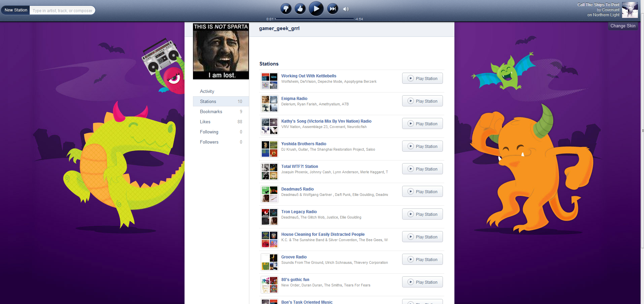644x304 pixels.
Task: Play the Enigma Radio station
Action: pos(422,101)
